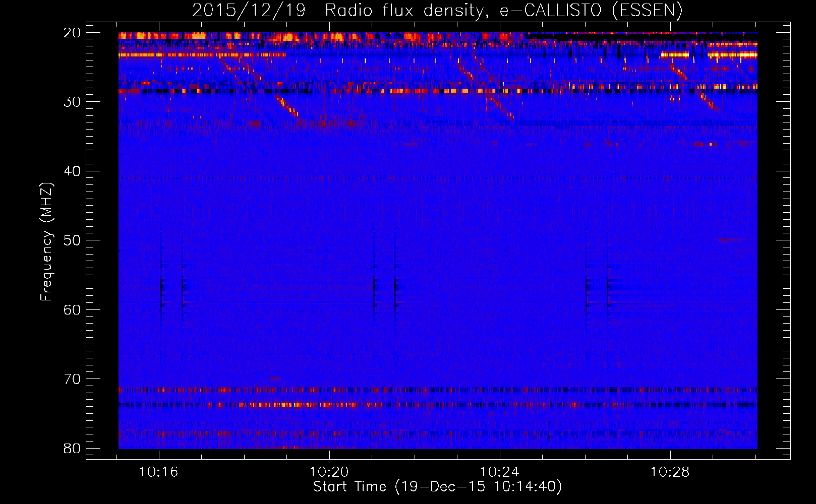This screenshot has width=816, height=504.
Task: Click the 50 MHz frequency tick label
Action: [x=72, y=240]
